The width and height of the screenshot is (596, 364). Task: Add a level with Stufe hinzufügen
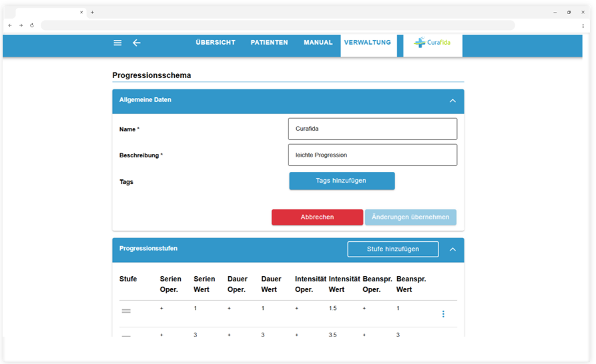393,249
